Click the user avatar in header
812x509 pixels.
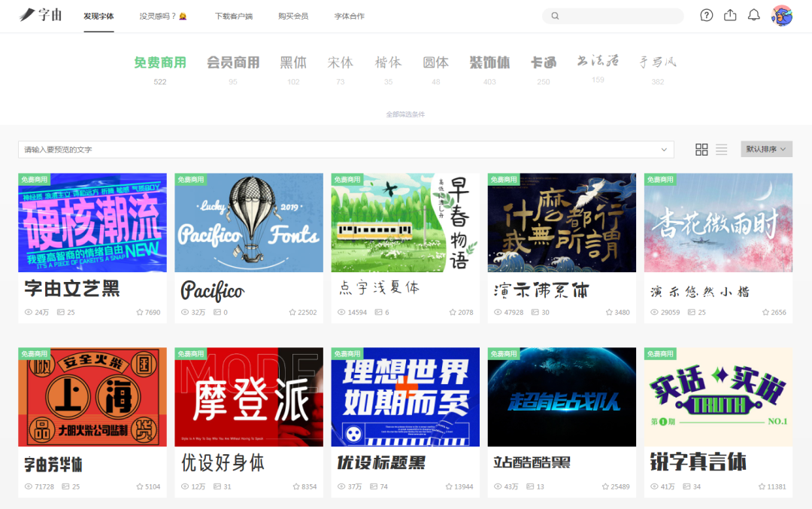point(782,16)
